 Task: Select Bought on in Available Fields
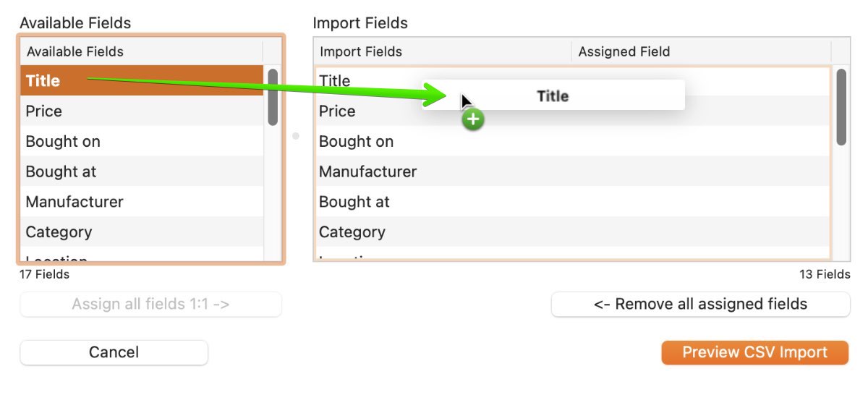pos(142,141)
